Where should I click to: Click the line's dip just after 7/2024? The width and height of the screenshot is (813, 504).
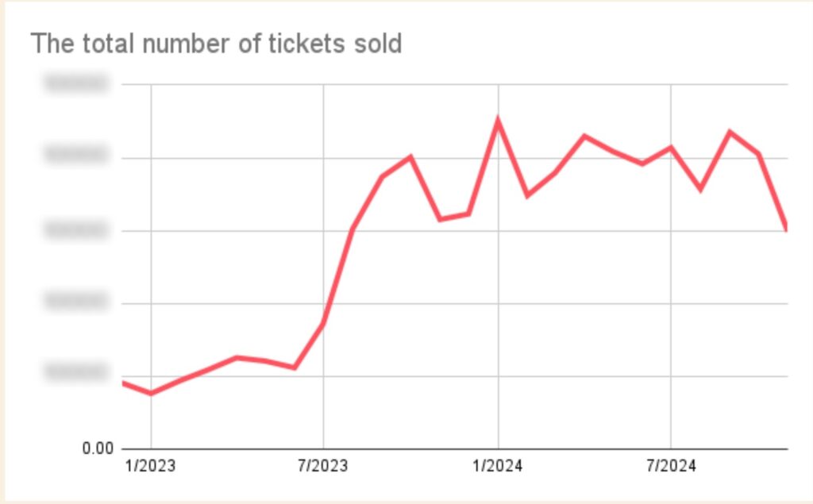[700, 190]
